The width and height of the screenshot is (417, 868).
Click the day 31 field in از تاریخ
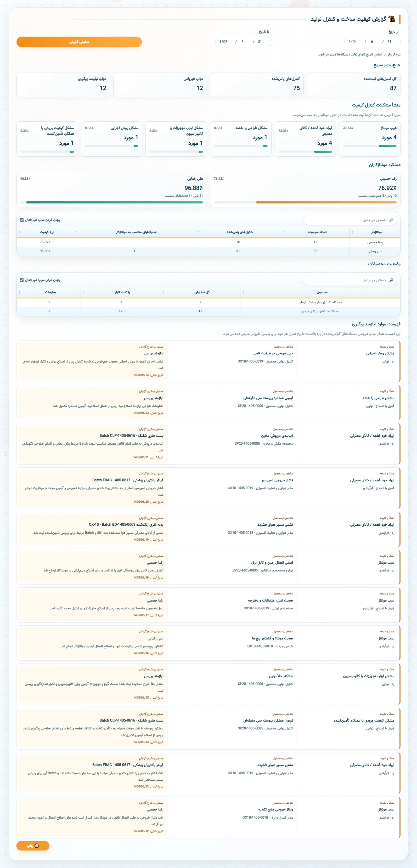point(389,42)
